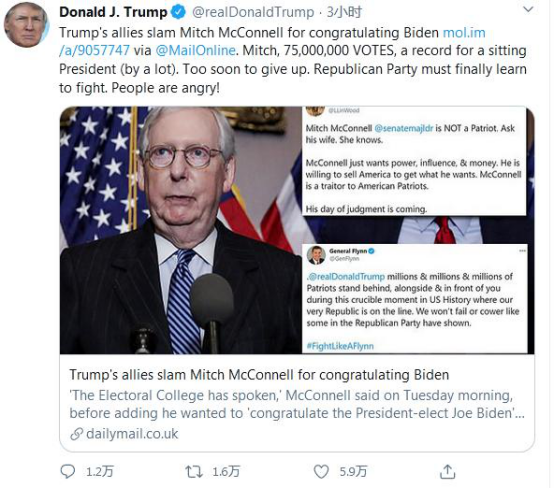Click the blue verified badge icon
The image size is (554, 489).
click(x=178, y=12)
